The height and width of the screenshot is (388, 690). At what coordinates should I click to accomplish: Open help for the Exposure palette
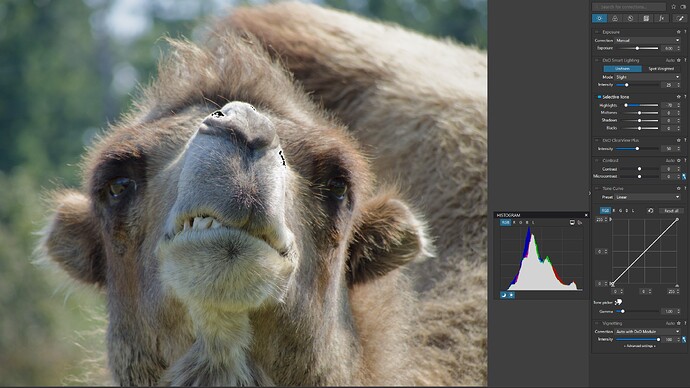point(685,32)
